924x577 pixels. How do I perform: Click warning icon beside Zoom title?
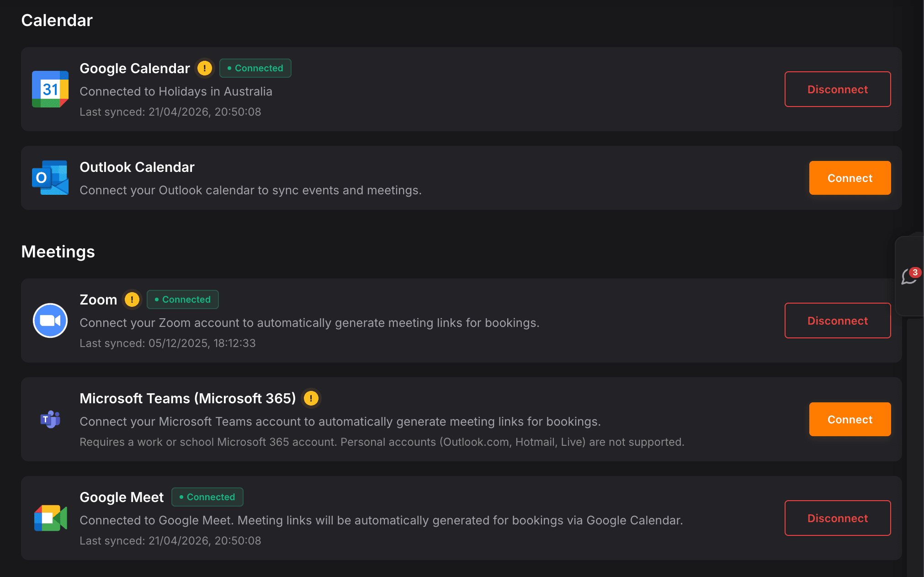132,300
